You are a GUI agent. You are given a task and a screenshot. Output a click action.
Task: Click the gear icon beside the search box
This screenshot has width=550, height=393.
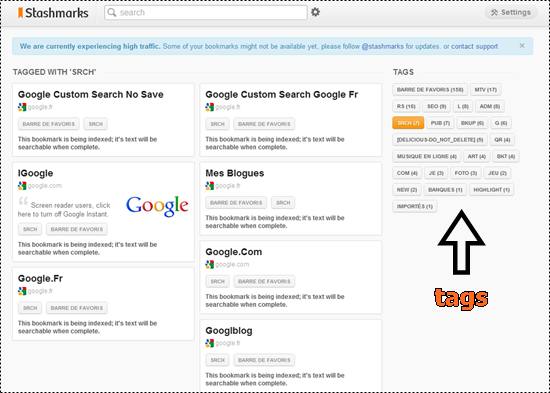[x=315, y=12]
